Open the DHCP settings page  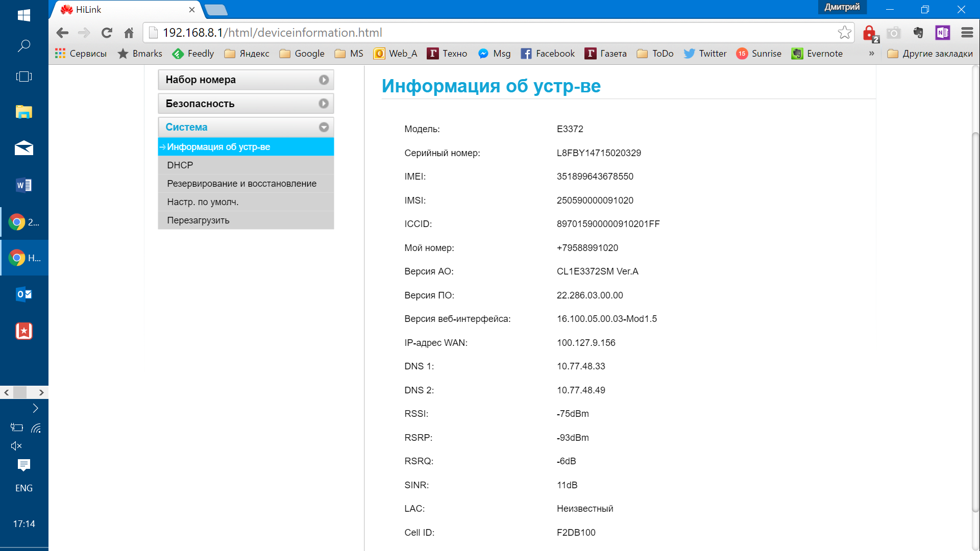click(x=180, y=165)
